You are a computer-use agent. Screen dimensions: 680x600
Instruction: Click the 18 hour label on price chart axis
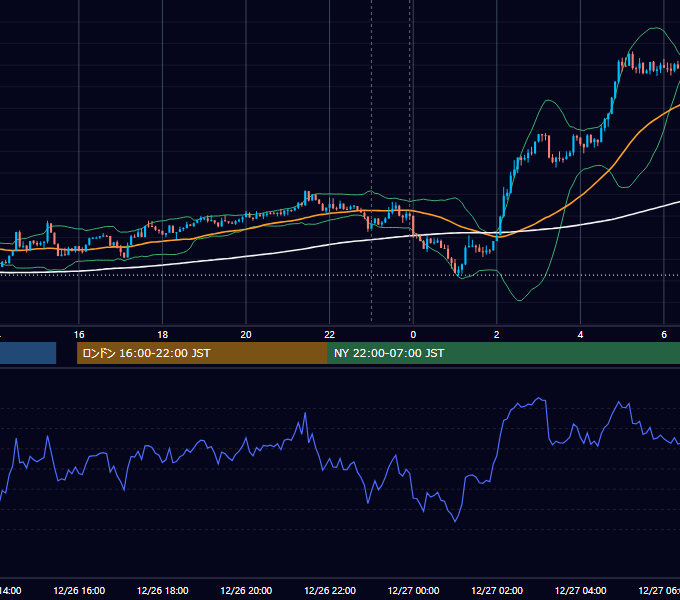[163, 335]
